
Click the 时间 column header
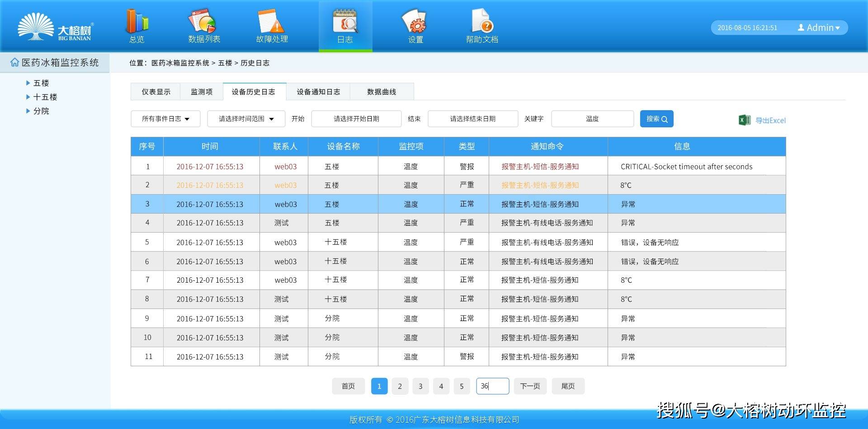(x=212, y=146)
